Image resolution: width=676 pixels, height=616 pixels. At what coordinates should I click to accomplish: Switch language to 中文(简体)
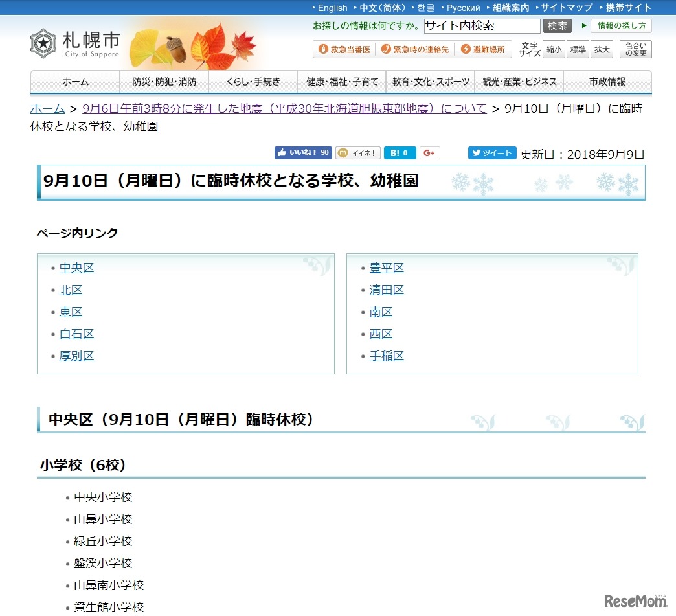(x=383, y=8)
